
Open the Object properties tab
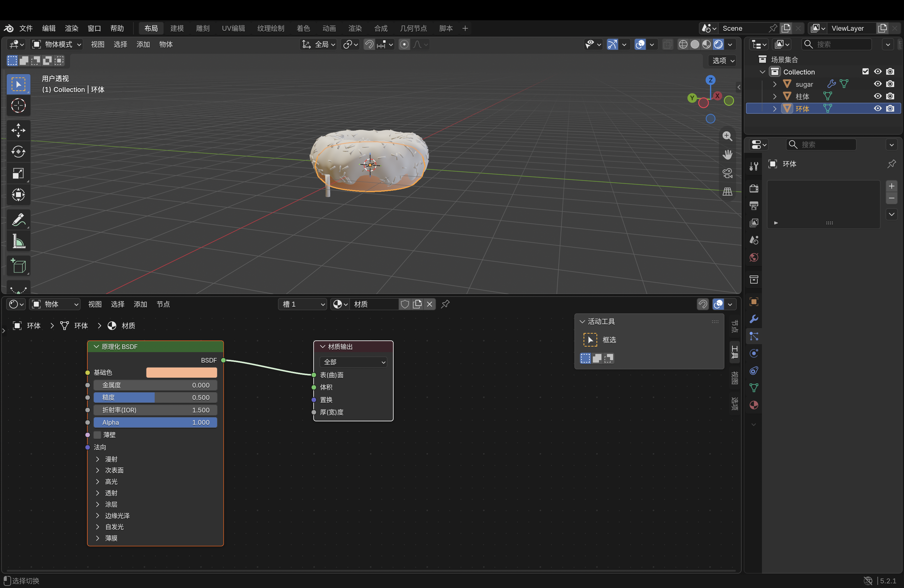[x=754, y=302]
